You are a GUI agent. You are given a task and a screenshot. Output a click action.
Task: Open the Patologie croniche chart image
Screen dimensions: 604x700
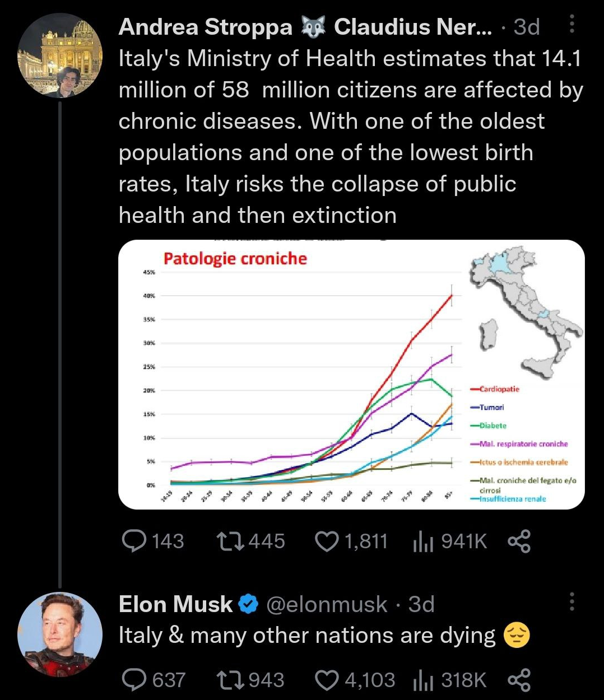pos(351,375)
